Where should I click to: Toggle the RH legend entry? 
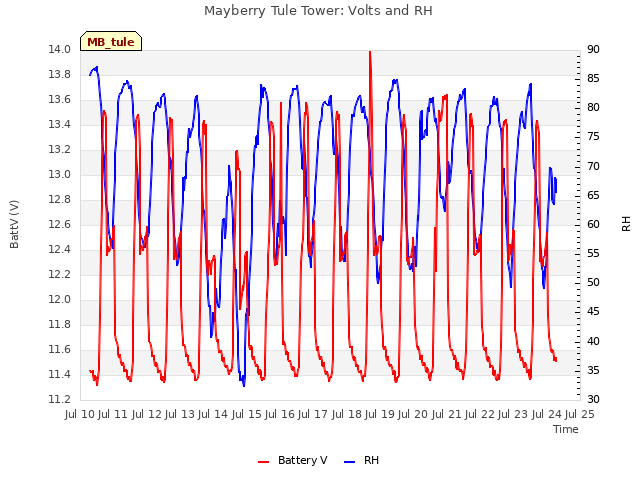[362, 460]
